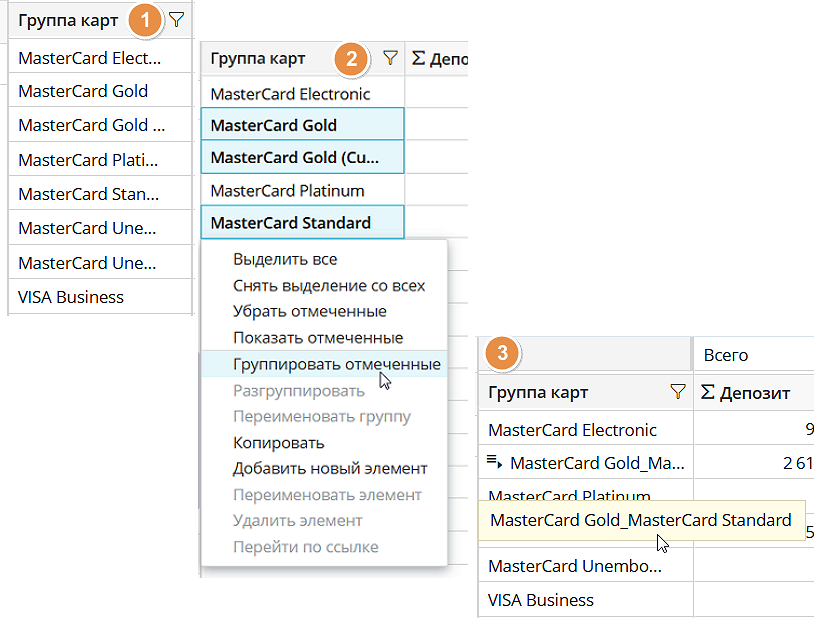
Task: Click Копировать in the context menu
Action: pyautogui.click(x=278, y=442)
